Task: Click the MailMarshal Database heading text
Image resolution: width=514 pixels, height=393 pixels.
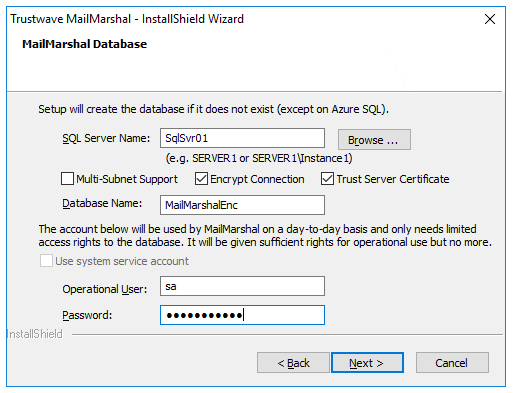Action: point(84,44)
